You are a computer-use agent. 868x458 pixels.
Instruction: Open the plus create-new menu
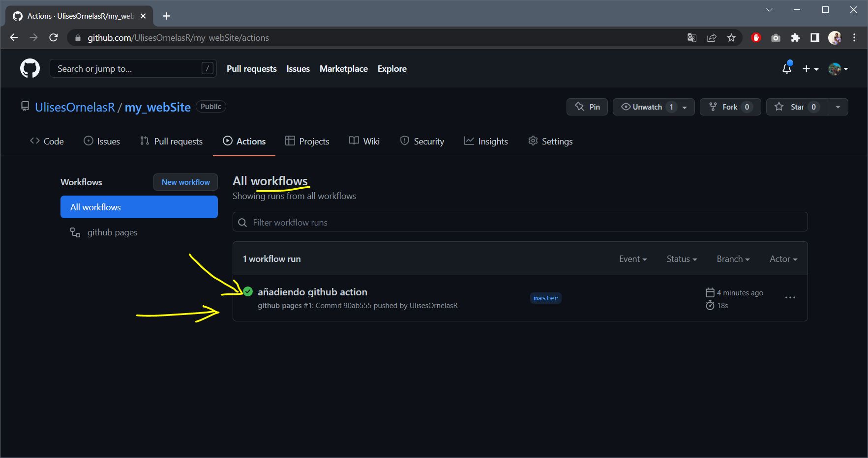coord(810,69)
